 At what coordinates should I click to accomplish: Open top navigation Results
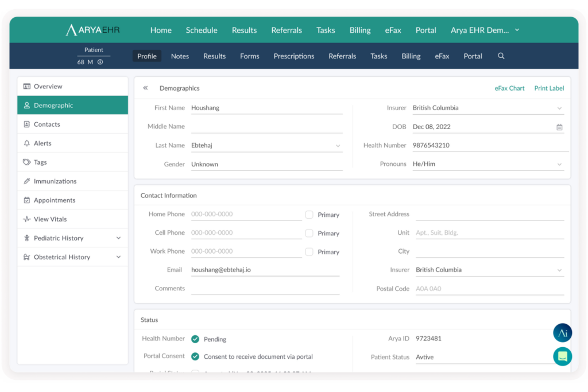pos(244,30)
